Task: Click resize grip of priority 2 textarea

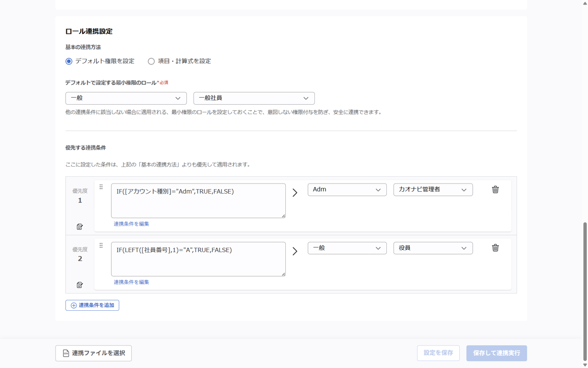Action: 283,274
